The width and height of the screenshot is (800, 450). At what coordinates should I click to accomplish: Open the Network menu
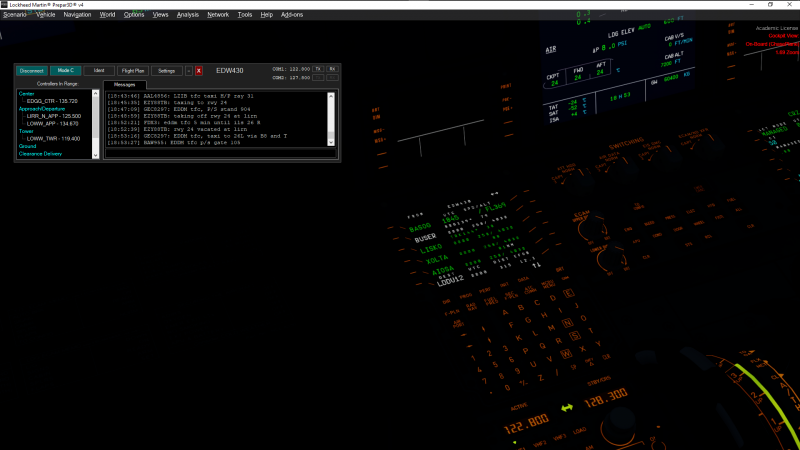coord(218,15)
